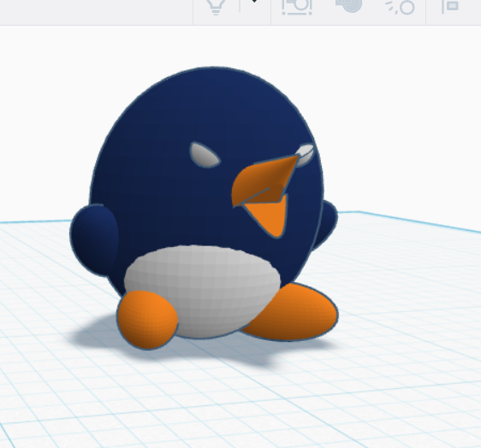Click the toolbar icon with a circle and dashes

[x=401, y=7]
